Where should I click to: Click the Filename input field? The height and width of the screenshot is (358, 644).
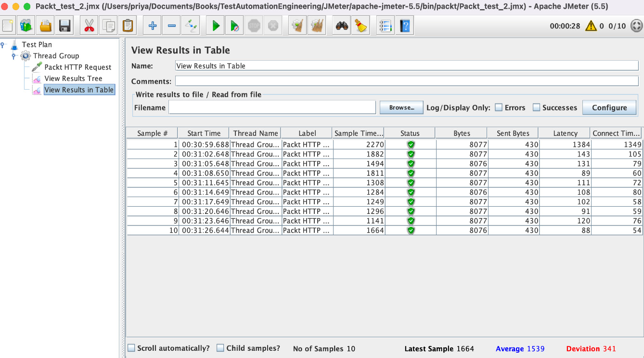point(272,107)
